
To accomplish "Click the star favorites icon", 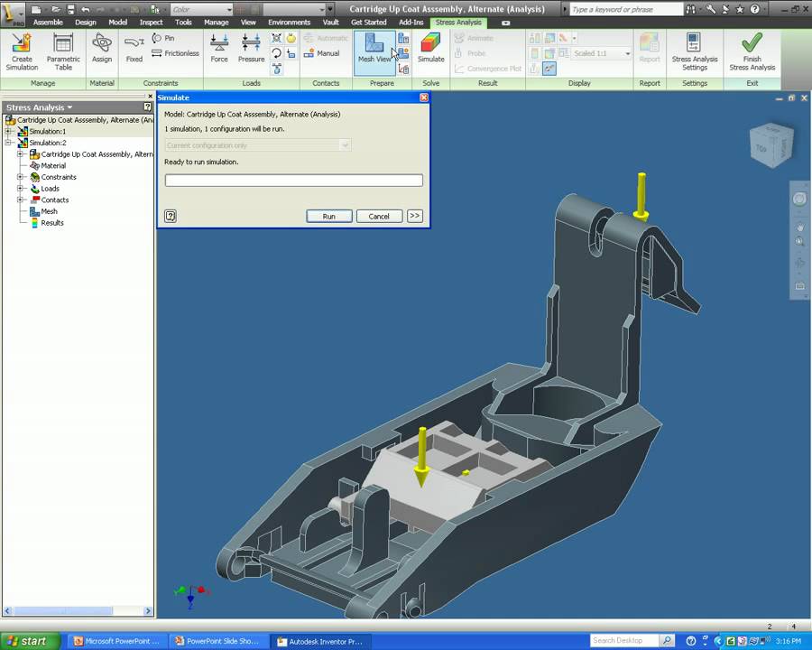I will pos(740,9).
